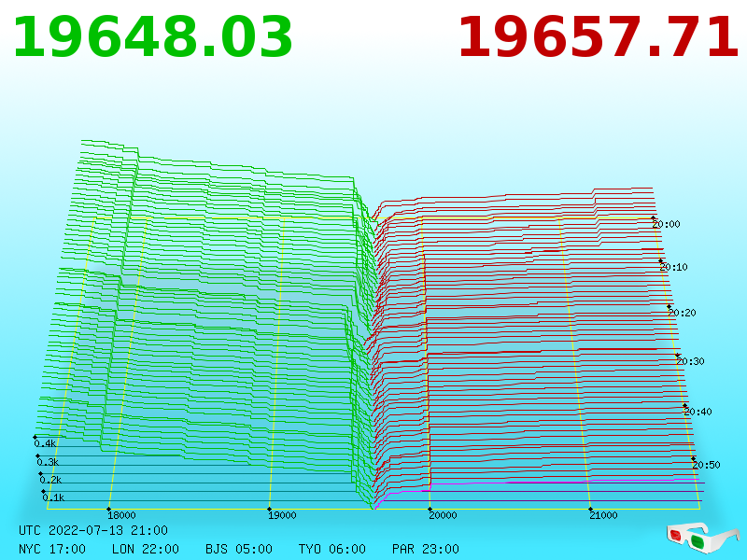Click the 0.1k depth axis label
The height and width of the screenshot is (560, 747).
(54, 497)
